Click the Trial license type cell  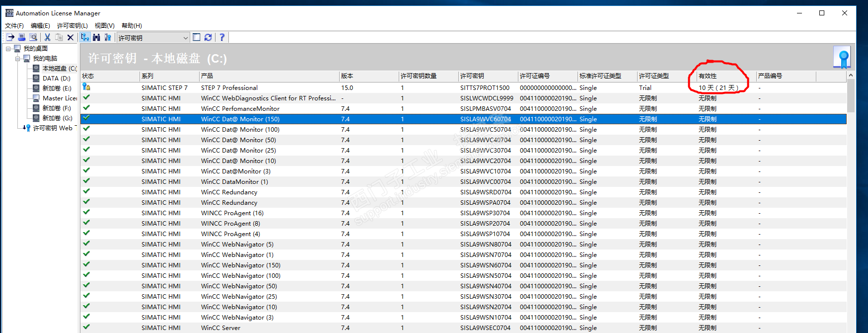tap(645, 87)
